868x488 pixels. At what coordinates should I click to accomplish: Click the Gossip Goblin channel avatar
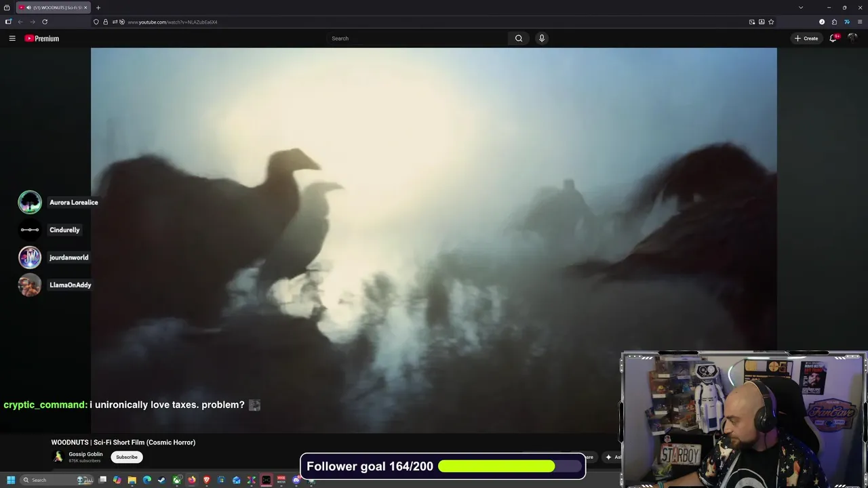(58, 457)
